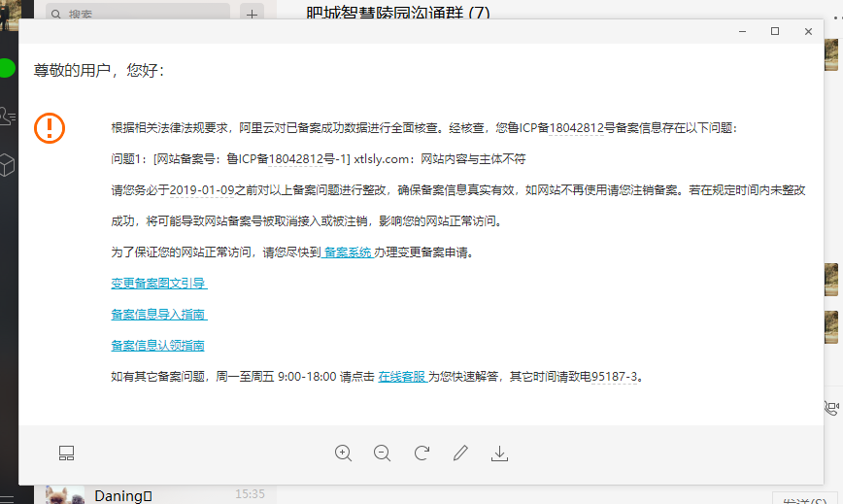Open the 备案信息认领指南 link
843x504 pixels.
point(157,346)
